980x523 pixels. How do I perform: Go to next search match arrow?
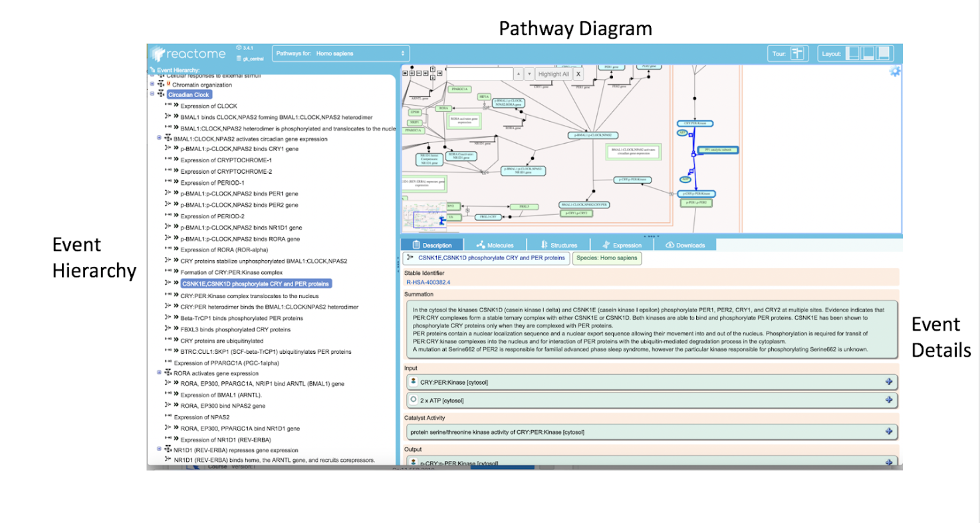pyautogui.click(x=529, y=74)
